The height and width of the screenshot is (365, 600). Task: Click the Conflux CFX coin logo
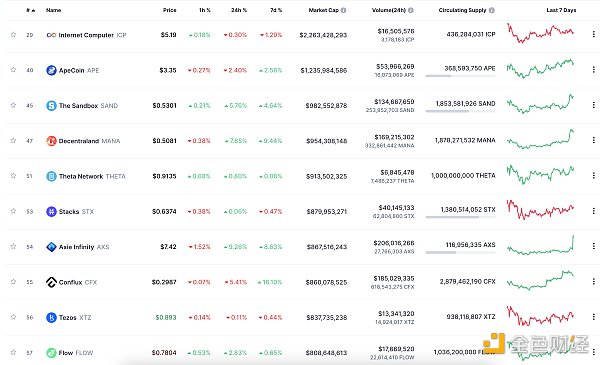coord(51,282)
